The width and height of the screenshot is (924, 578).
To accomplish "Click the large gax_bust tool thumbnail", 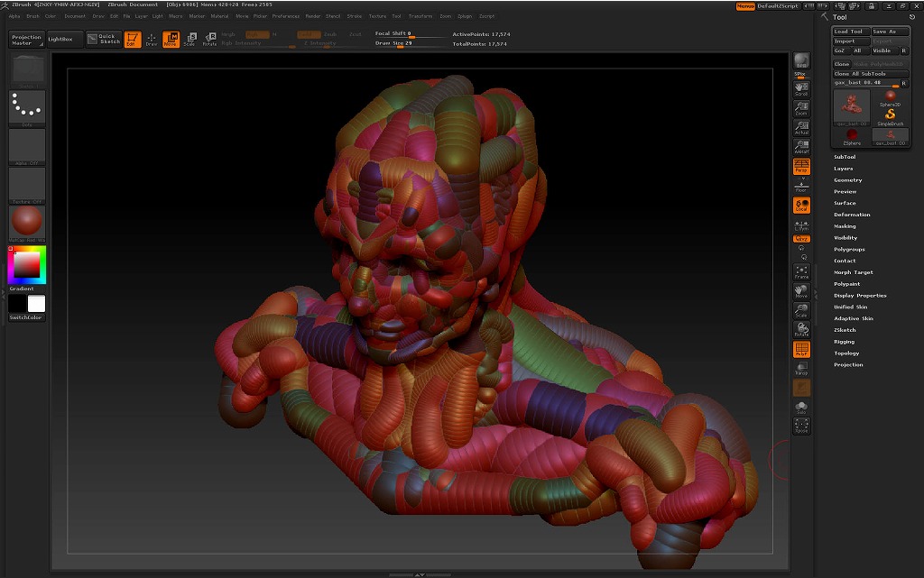I will click(x=852, y=106).
